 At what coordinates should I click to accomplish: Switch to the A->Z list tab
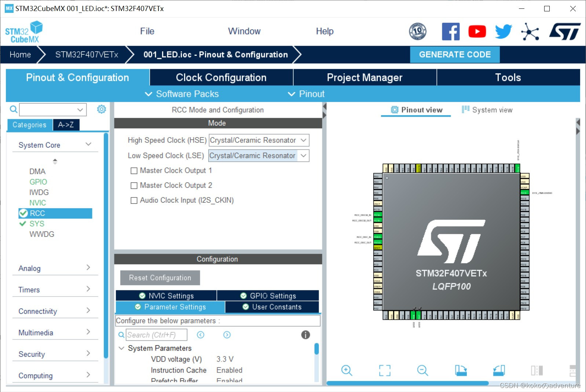click(x=66, y=125)
